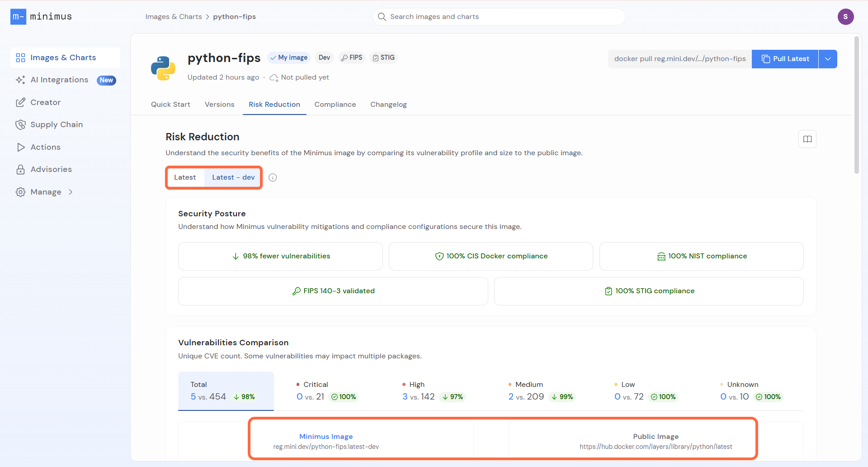
Task: Click the 100% STIG compliance card
Action: [649, 291]
